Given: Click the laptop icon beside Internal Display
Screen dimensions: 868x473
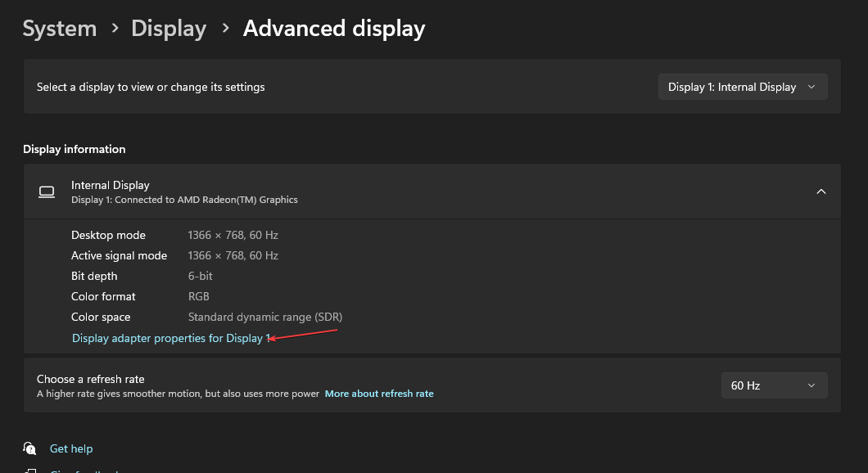Looking at the screenshot, I should tap(47, 191).
